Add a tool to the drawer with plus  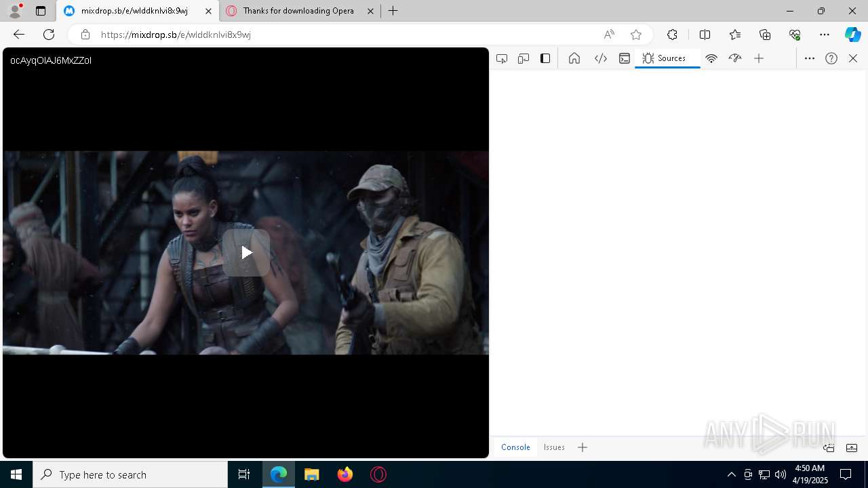click(x=583, y=447)
